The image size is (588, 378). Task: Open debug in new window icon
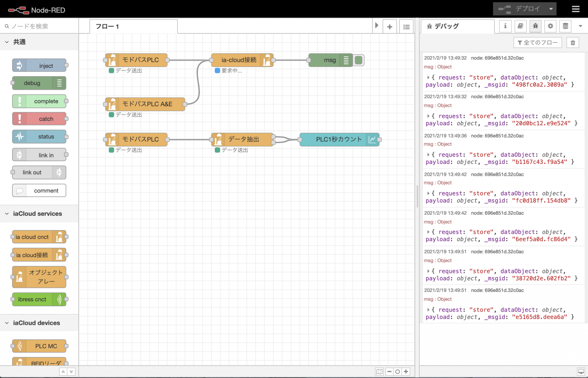coord(581,372)
